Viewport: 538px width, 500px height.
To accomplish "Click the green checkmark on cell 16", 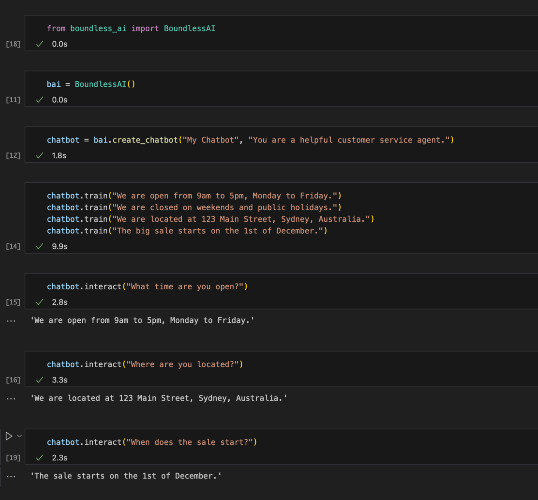I will coord(39,380).
